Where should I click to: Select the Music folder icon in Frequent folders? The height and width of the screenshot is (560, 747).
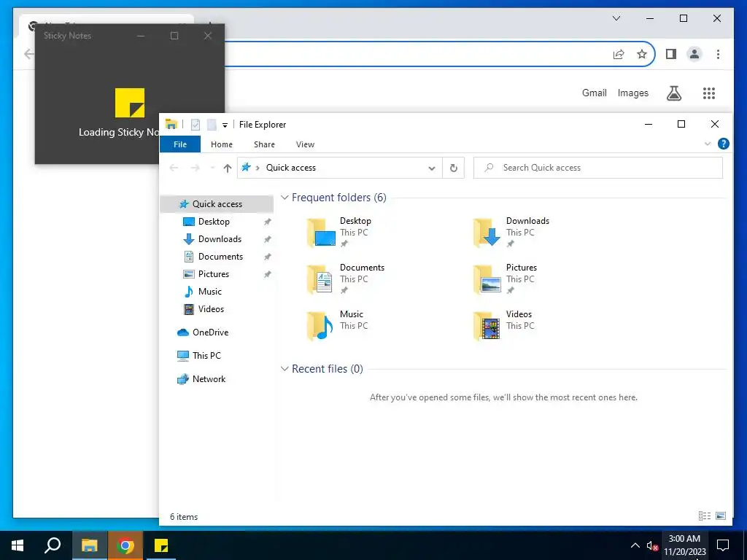[x=321, y=326]
